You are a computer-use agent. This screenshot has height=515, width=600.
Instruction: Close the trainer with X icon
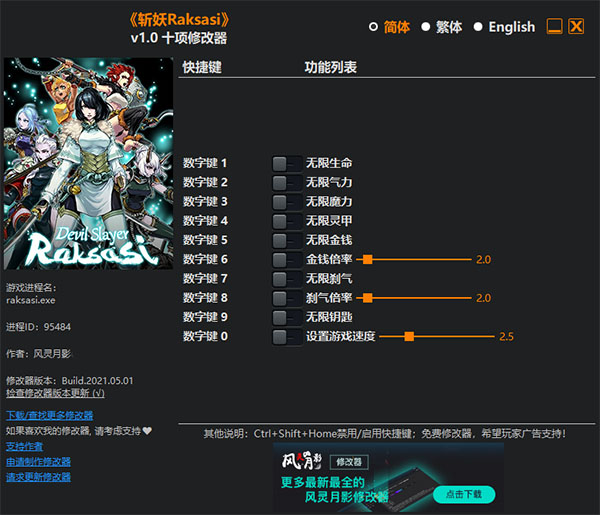click(576, 27)
